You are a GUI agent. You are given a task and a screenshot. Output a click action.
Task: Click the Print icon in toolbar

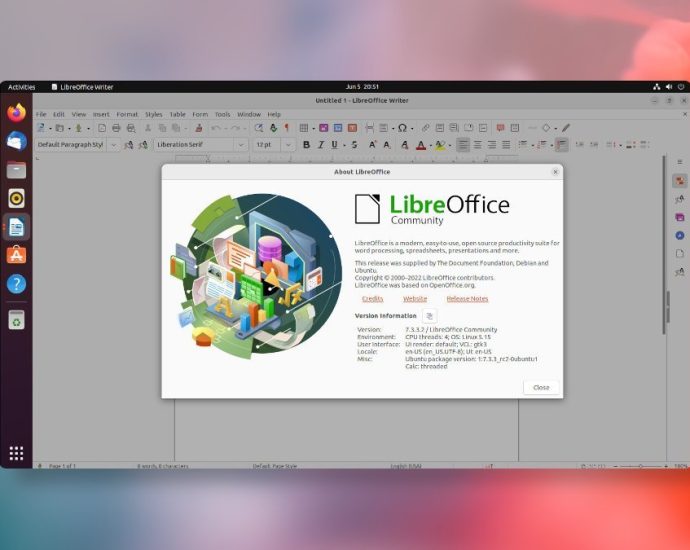[x=116, y=128]
